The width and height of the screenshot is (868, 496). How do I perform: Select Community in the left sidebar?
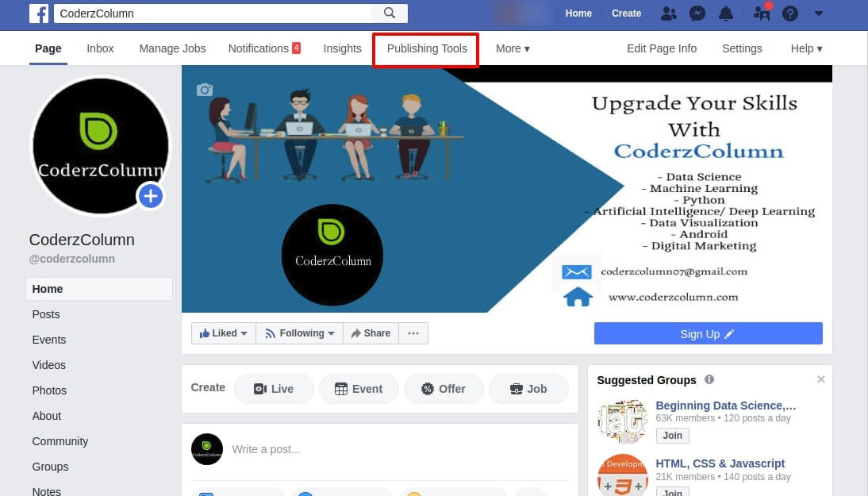(60, 442)
